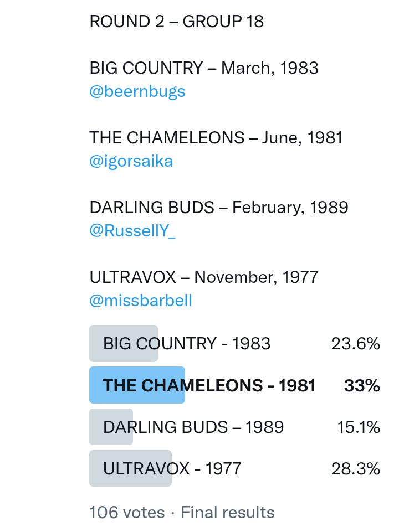Open the @igorsaika profile mention
Viewport: 399px width, 532px height.
[x=131, y=161]
